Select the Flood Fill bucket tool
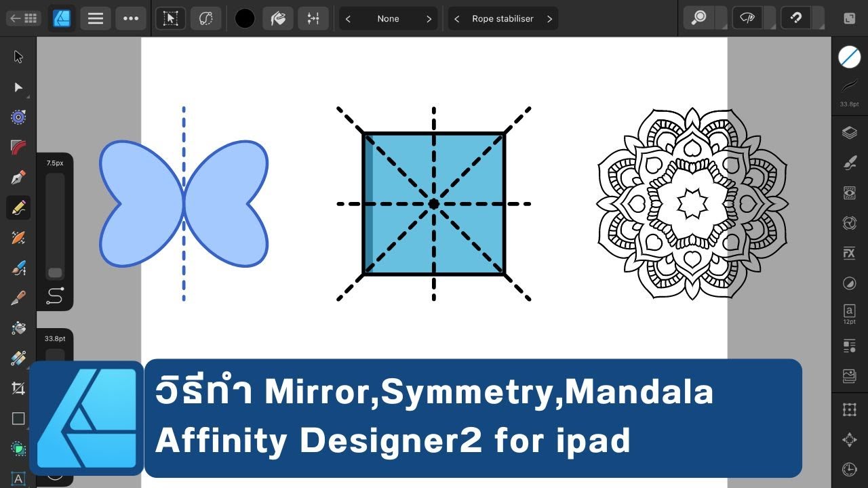This screenshot has width=868, height=488. [x=18, y=328]
